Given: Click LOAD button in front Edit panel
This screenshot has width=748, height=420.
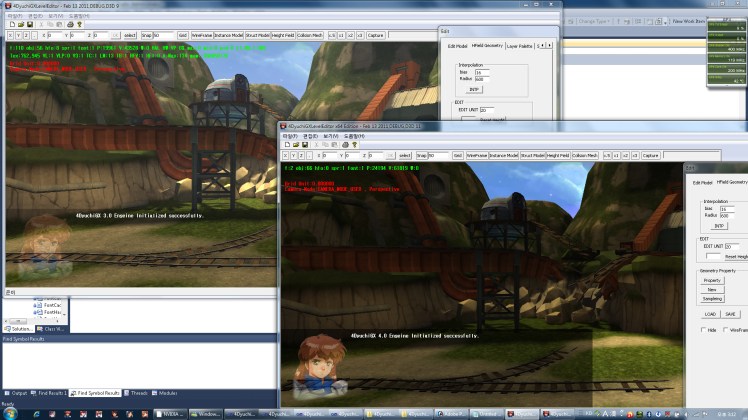Looking at the screenshot, I should click(x=710, y=314).
